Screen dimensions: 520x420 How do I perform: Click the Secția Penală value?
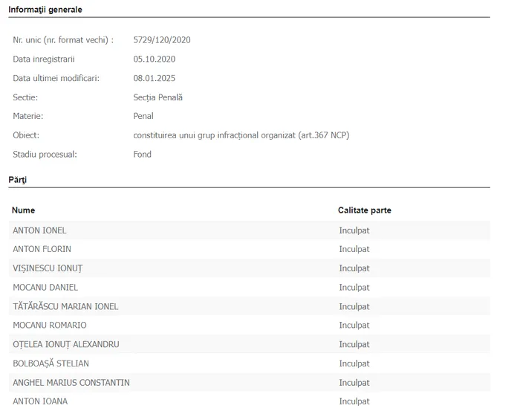click(x=157, y=97)
